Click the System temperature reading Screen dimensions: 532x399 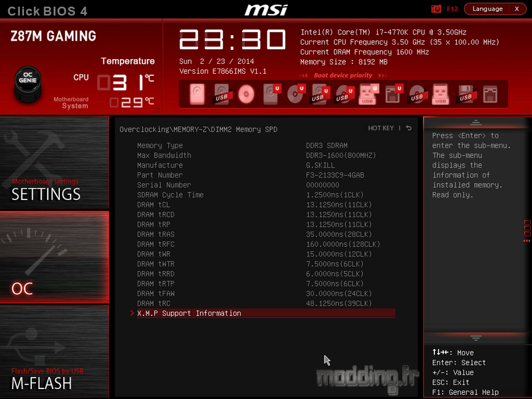[132, 102]
